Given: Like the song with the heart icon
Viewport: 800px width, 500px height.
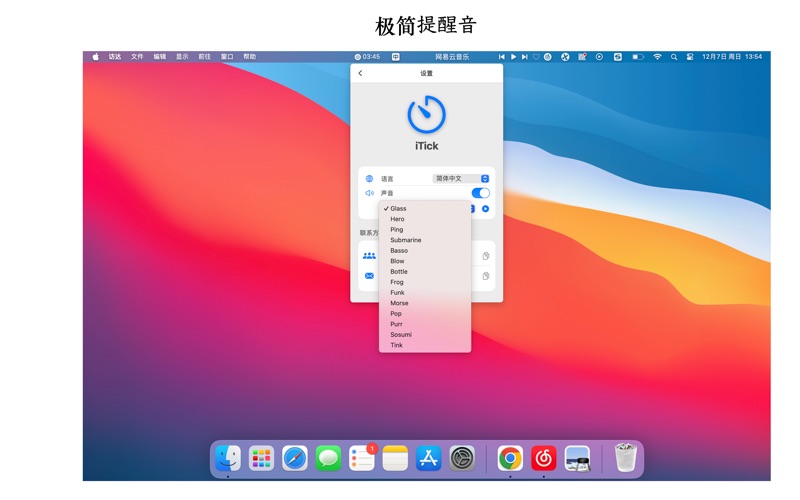Looking at the screenshot, I should click(x=536, y=57).
